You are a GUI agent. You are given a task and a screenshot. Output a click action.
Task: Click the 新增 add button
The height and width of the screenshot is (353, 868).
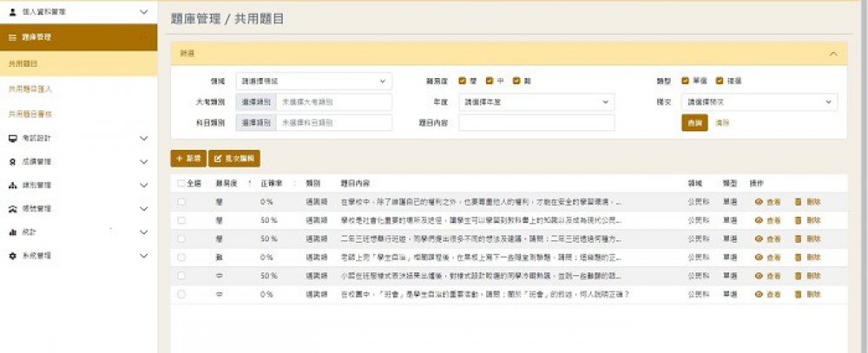[x=187, y=159]
